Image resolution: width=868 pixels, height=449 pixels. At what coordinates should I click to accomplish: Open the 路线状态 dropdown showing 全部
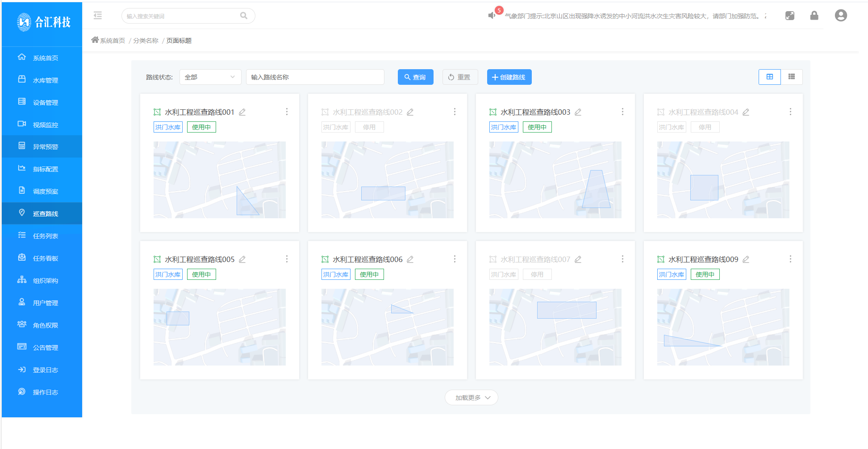click(x=210, y=77)
